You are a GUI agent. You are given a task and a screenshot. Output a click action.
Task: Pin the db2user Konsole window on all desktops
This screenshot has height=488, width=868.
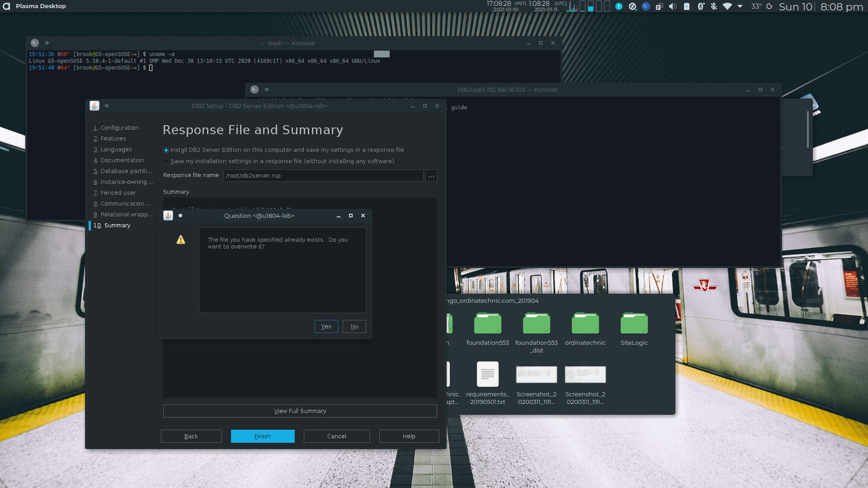click(x=266, y=90)
